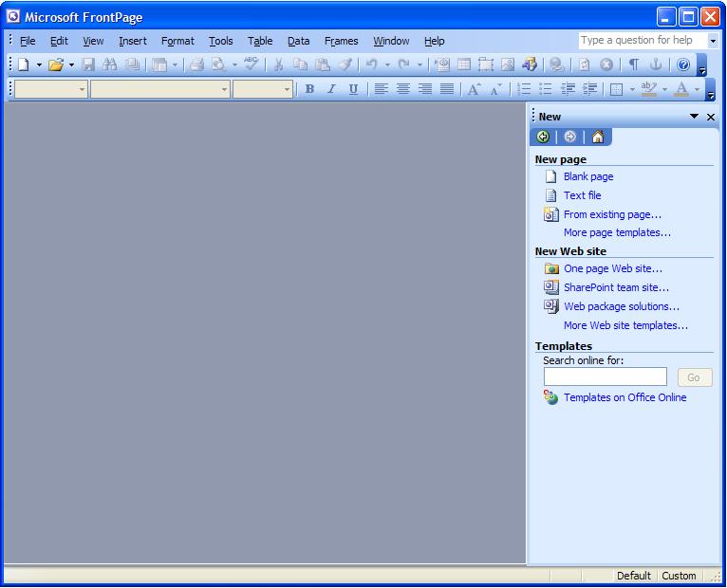
Task: Toggle numbered list formatting
Action: tap(524, 89)
